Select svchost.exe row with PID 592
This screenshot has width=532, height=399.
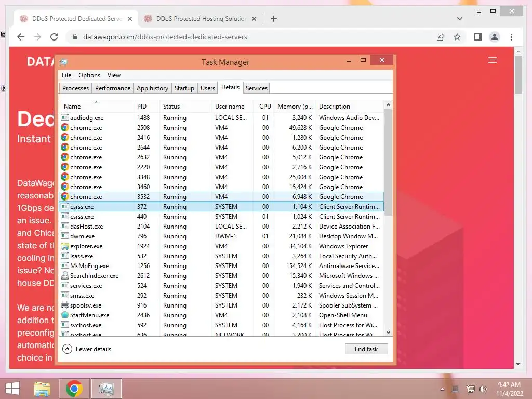pos(221,325)
